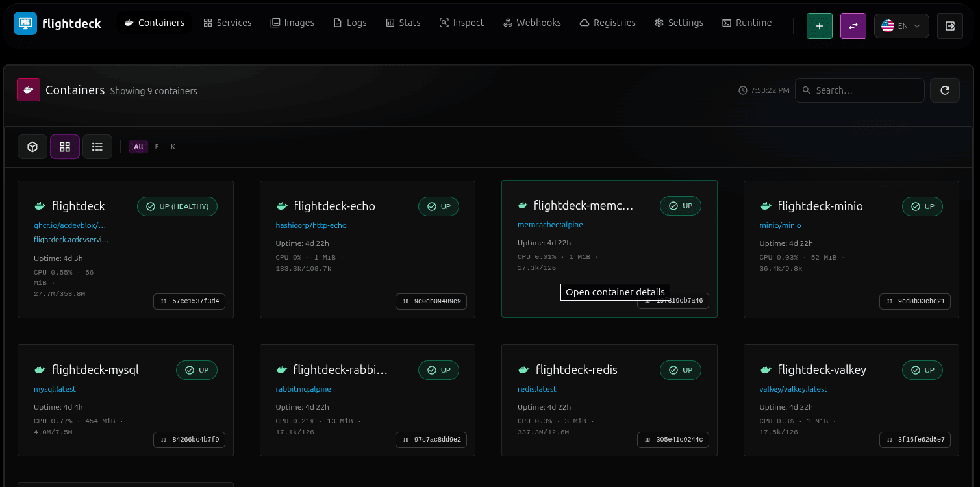This screenshot has height=487, width=980.
Task: Open the flightdeck container card title
Action: pyautogui.click(x=78, y=206)
